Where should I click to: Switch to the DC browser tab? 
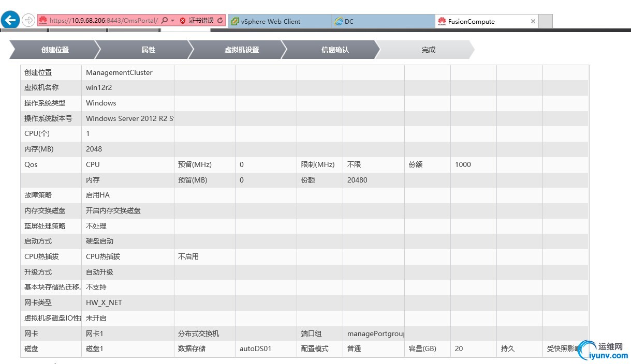[383, 21]
